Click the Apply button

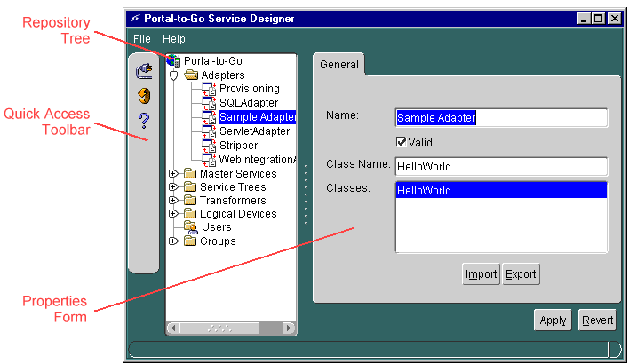click(553, 320)
